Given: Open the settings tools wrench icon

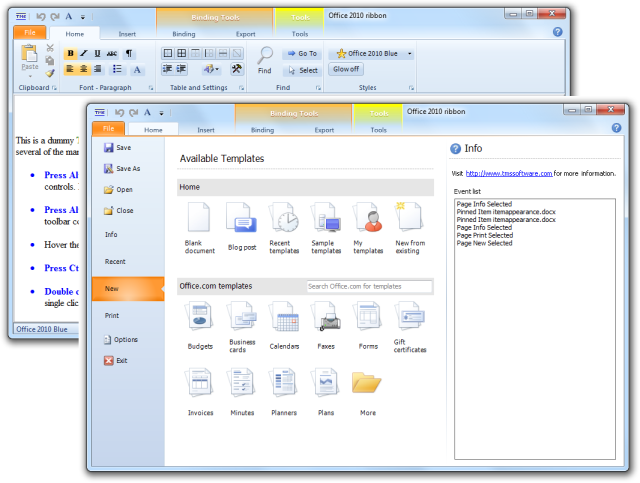Looking at the screenshot, I should pos(236,69).
